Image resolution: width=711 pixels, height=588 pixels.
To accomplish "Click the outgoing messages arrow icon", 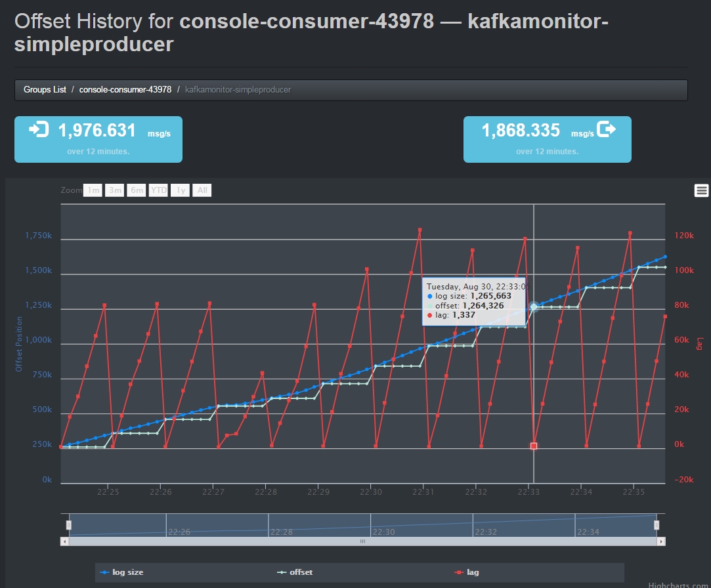I will tap(606, 129).
